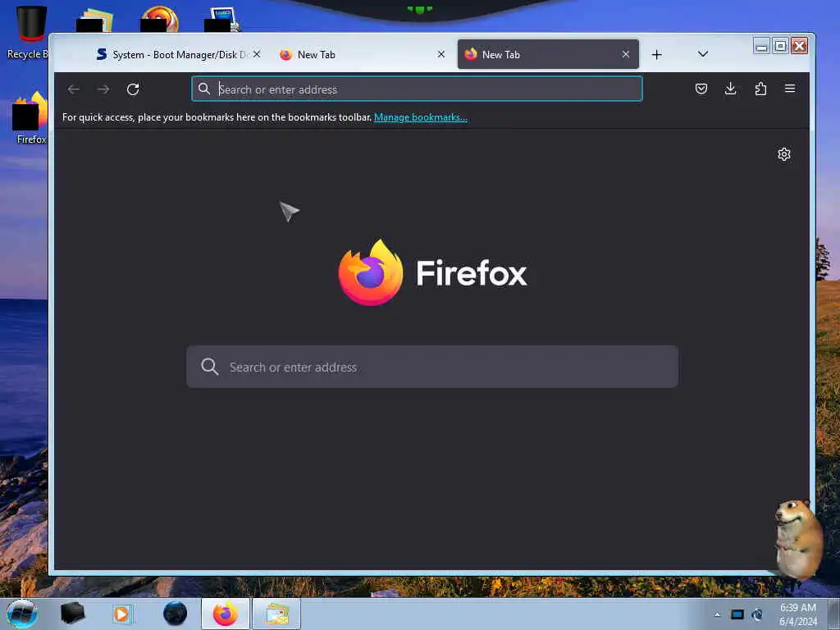This screenshot has width=840, height=630.
Task: Switch to the System - Boot Manager tab
Action: tap(178, 55)
